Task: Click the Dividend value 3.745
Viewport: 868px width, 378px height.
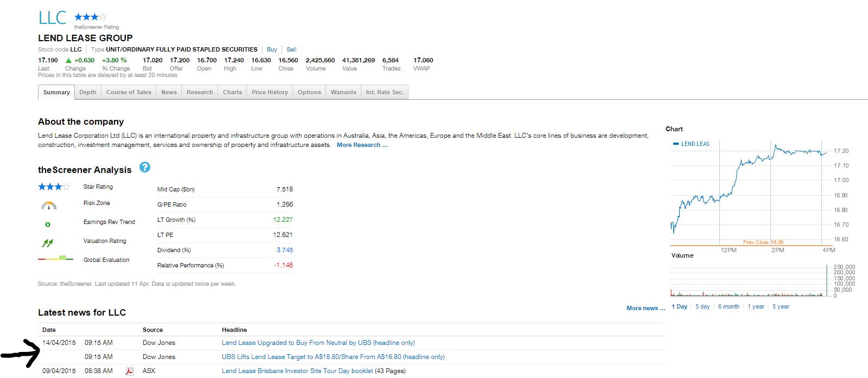Action: [284, 250]
